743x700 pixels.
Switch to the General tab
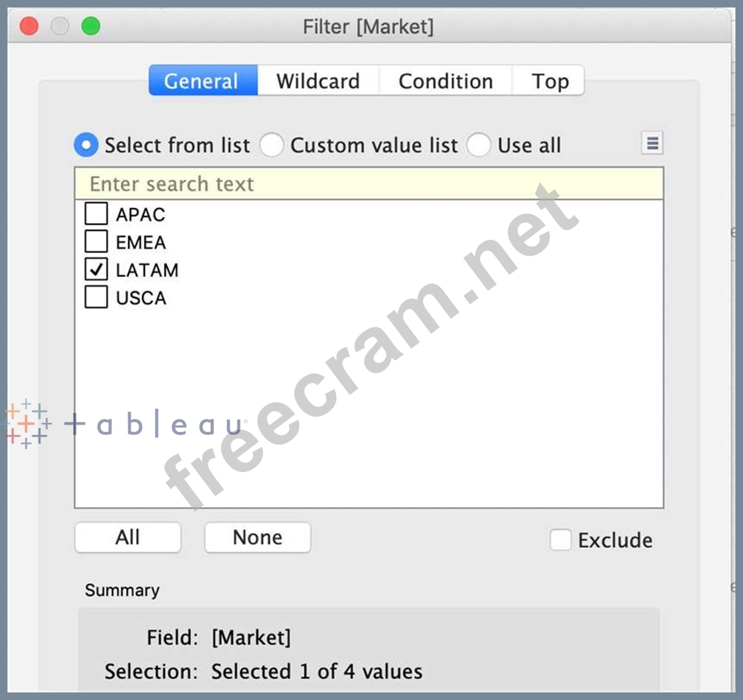pos(202,80)
